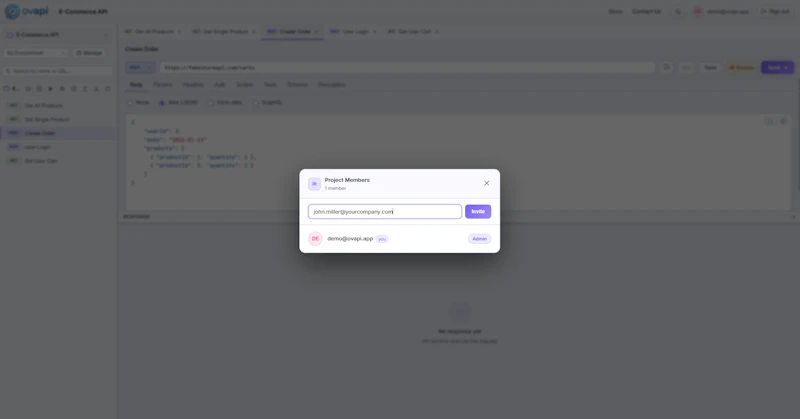Open the Description request tab

coord(332,85)
